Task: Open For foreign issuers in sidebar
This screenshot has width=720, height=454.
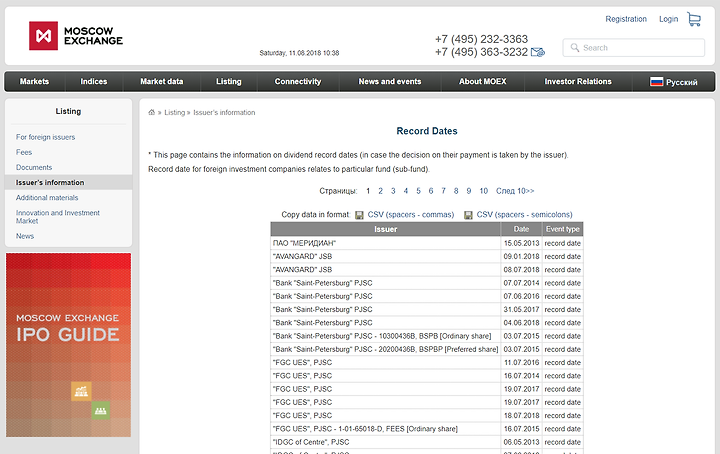Action: tap(45, 137)
